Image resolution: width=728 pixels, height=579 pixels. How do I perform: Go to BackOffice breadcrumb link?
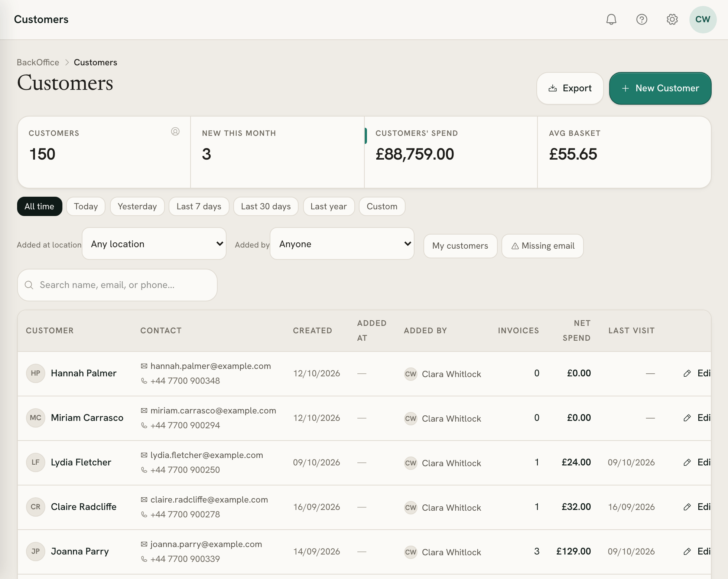point(38,62)
